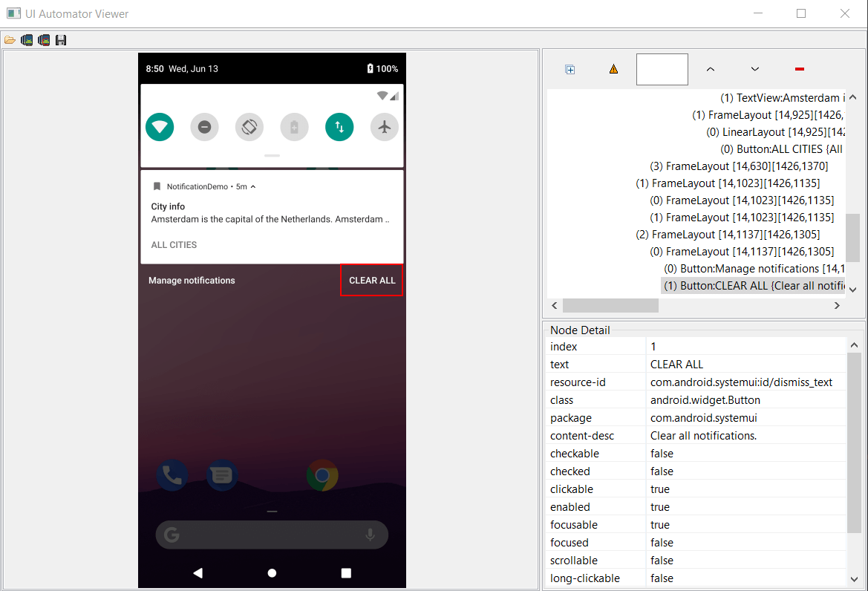Click the long-clickable property row label
Screen dimensions: 868x591
click(584, 578)
